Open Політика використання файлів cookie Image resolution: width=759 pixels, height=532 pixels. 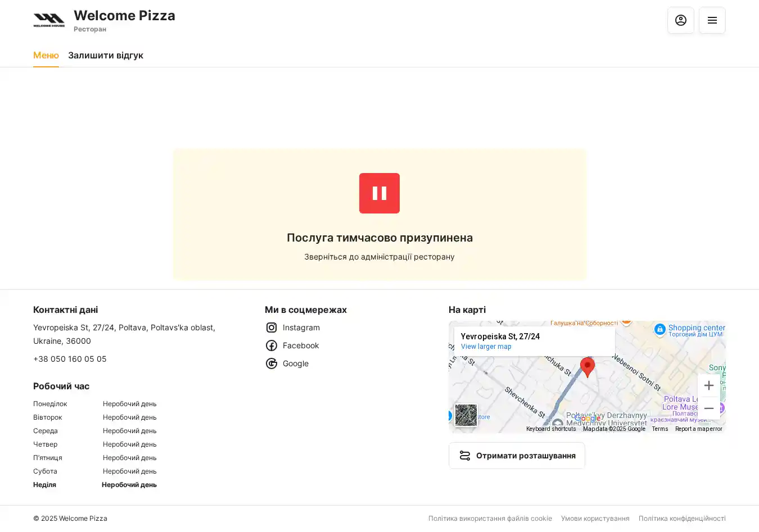pos(490,519)
